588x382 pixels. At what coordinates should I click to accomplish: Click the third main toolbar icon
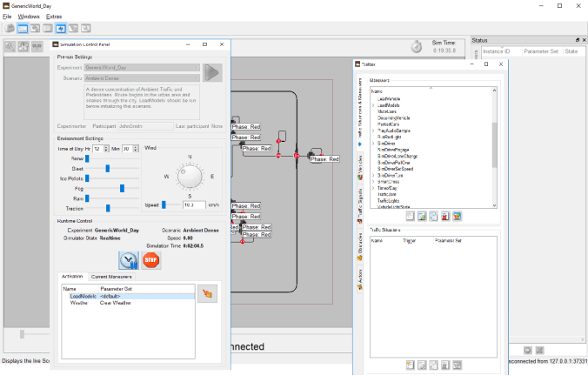(x=36, y=28)
